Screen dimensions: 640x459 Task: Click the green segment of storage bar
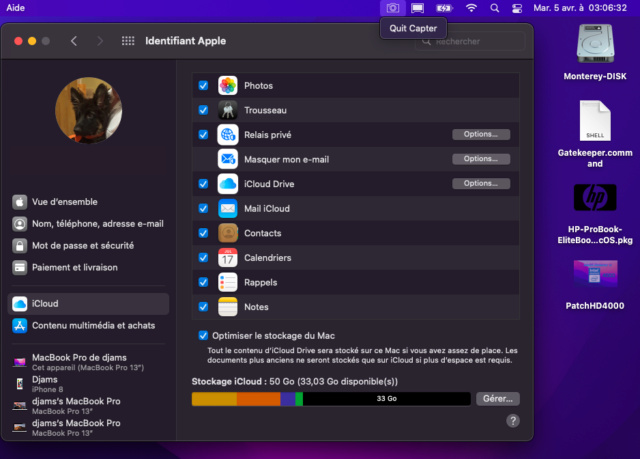pyautogui.click(x=299, y=399)
